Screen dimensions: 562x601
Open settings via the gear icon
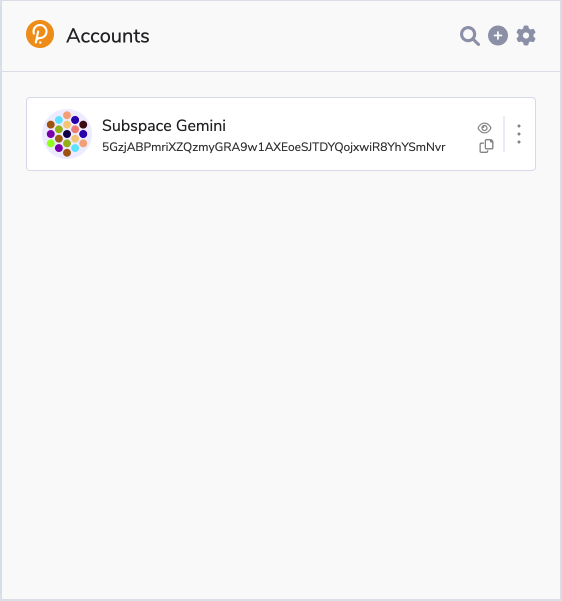point(526,36)
